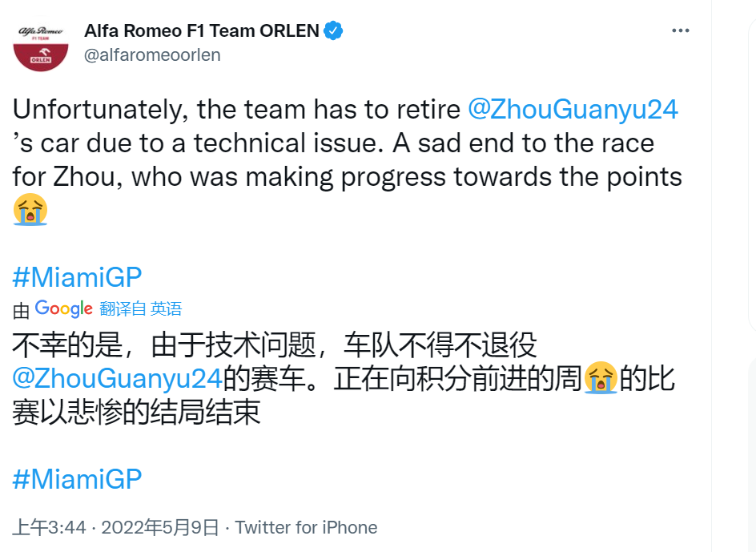Open the #MiamiGP hashtag under the Chinese translation
Image resolution: width=756 pixels, height=552 pixels.
click(78, 479)
